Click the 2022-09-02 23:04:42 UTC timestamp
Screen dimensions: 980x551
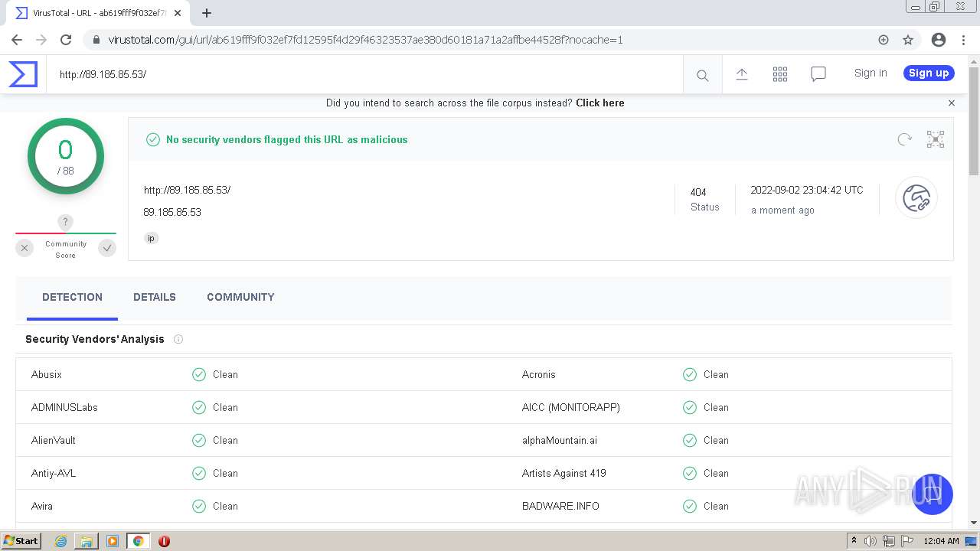click(x=807, y=190)
